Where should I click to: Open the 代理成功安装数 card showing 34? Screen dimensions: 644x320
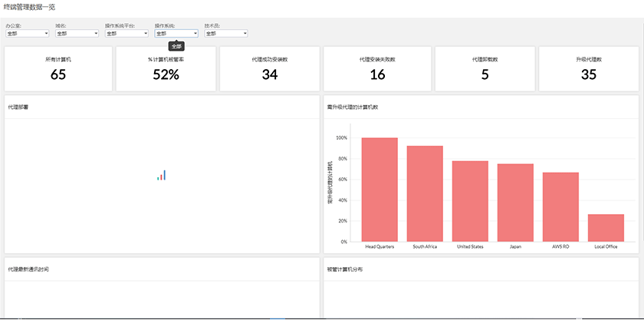pos(270,69)
